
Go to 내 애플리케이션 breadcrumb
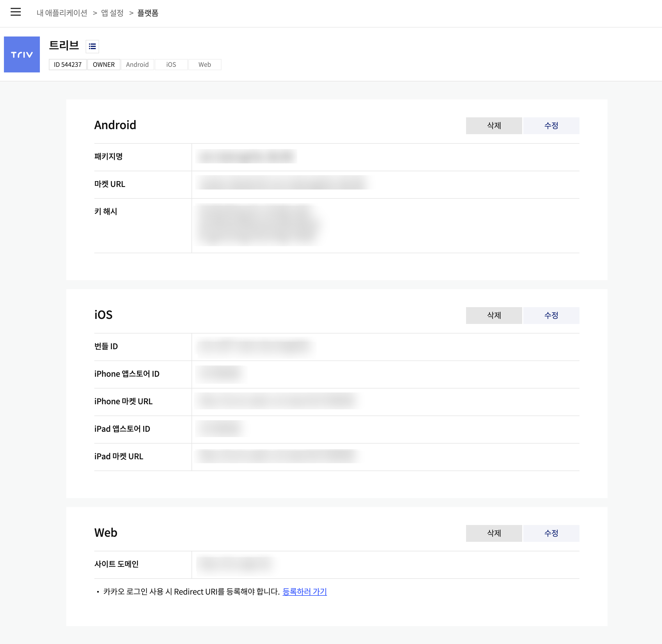point(62,13)
